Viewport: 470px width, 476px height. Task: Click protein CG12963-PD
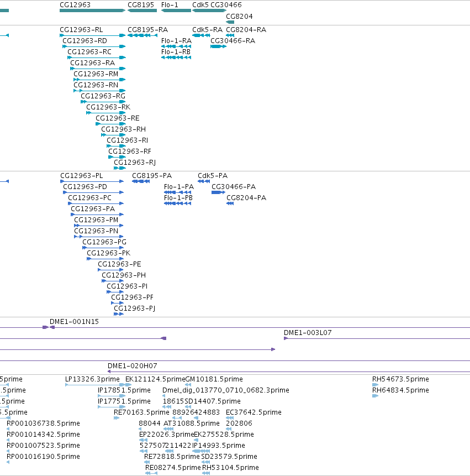point(93,192)
